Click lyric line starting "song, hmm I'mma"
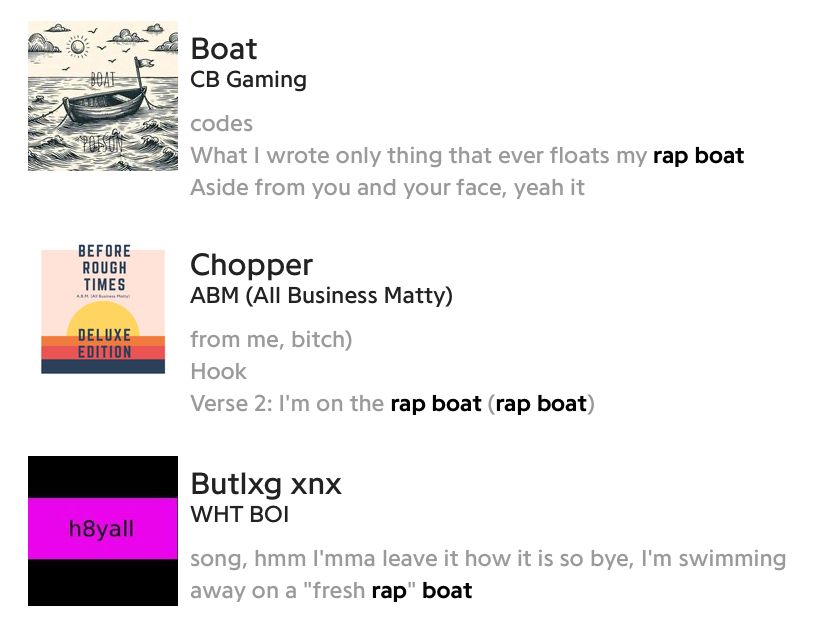Screen dimensions: 836x621 pos(488,558)
